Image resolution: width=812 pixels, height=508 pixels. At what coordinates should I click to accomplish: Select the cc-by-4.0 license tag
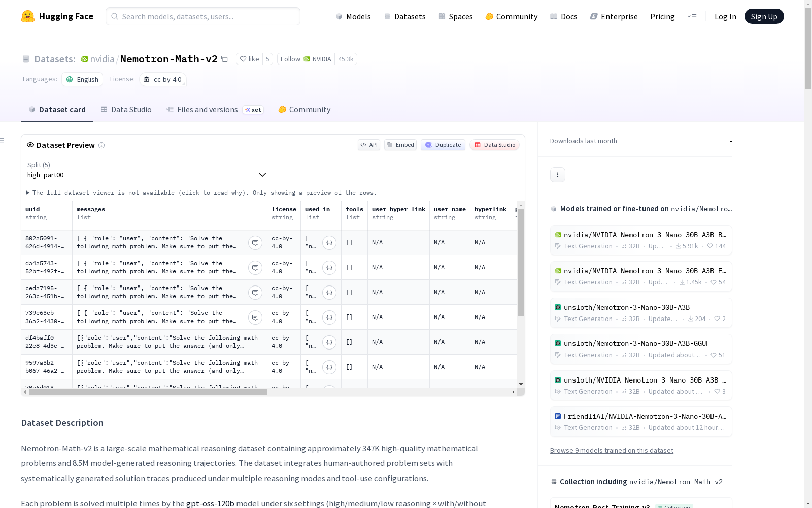(x=163, y=79)
